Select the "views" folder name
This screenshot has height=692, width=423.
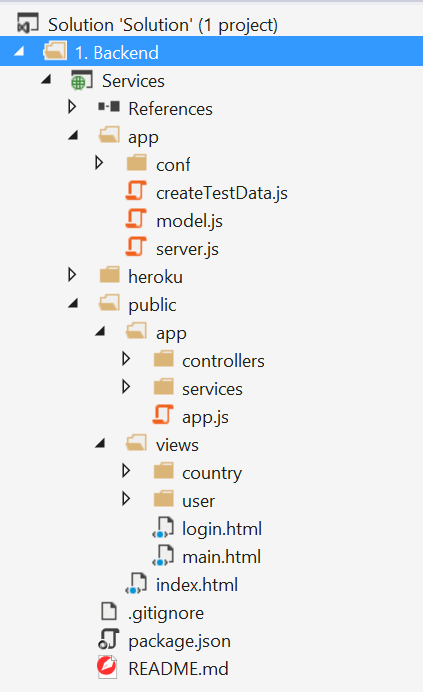[x=177, y=445]
